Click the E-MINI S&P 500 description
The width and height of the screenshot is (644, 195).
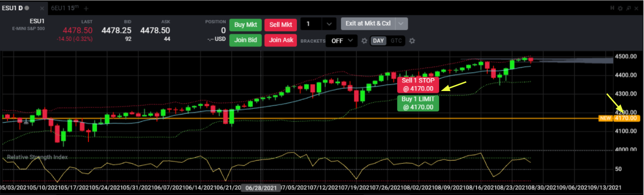29,29
